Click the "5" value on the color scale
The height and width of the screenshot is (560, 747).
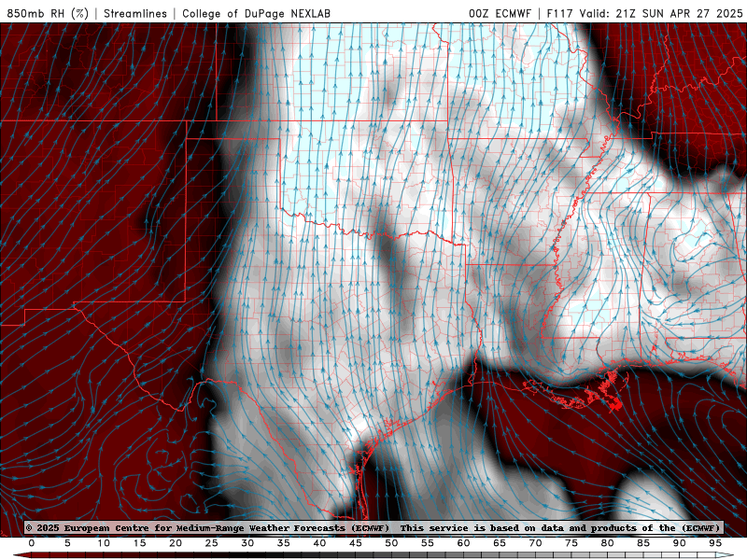(x=67, y=543)
